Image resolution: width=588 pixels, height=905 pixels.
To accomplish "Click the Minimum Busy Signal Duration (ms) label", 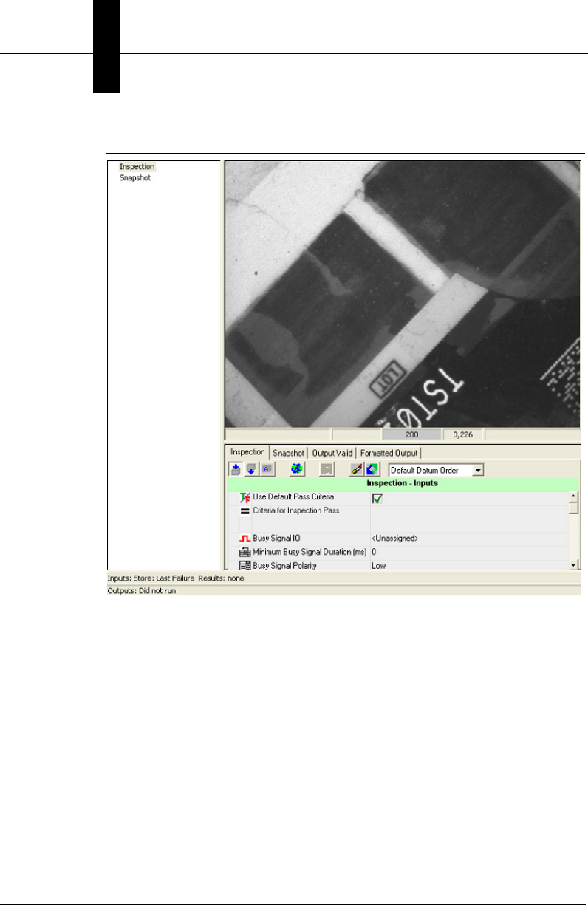I will click(x=310, y=552).
